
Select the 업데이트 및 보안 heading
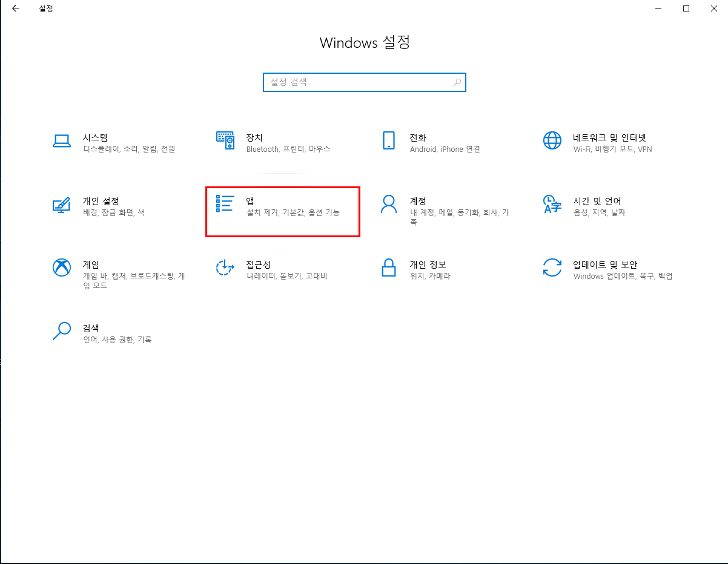(x=605, y=264)
